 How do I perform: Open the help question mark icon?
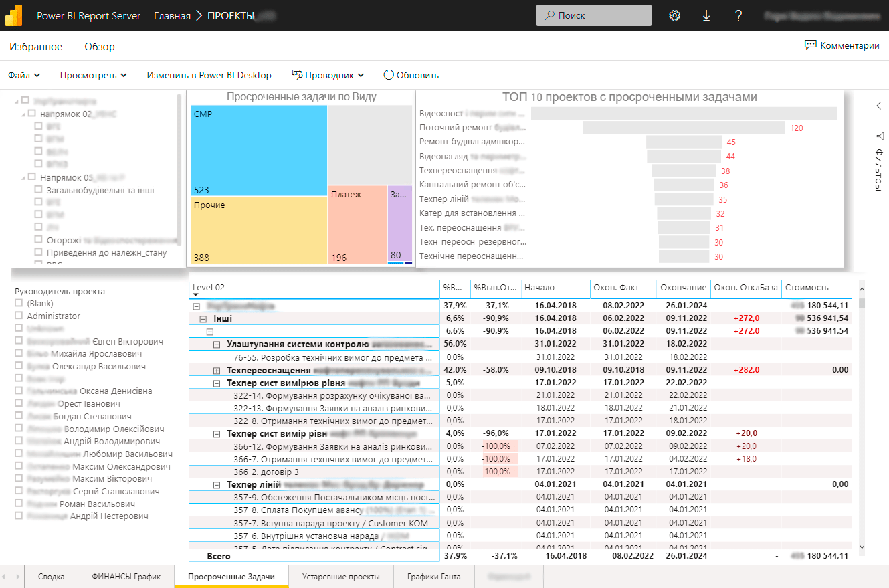click(x=738, y=15)
